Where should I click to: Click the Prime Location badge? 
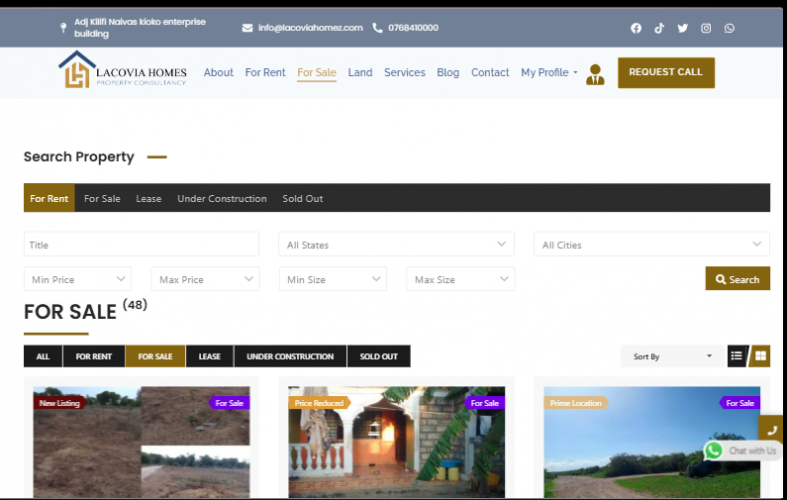[x=576, y=403]
